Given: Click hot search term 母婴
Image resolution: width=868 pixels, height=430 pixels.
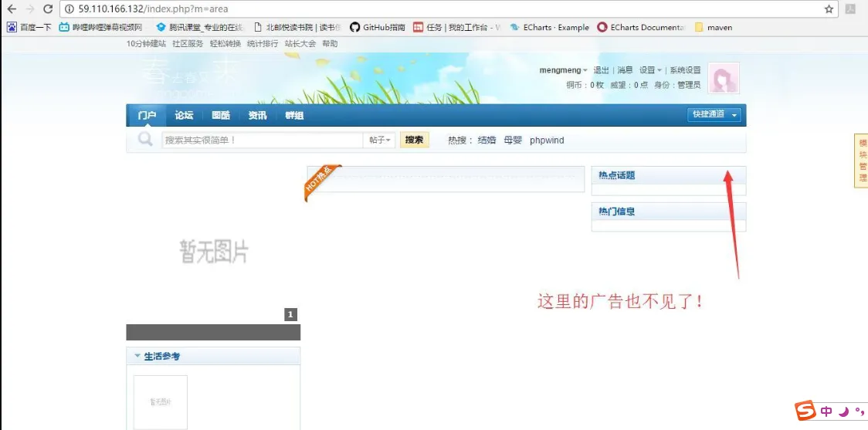Looking at the screenshot, I should 513,140.
